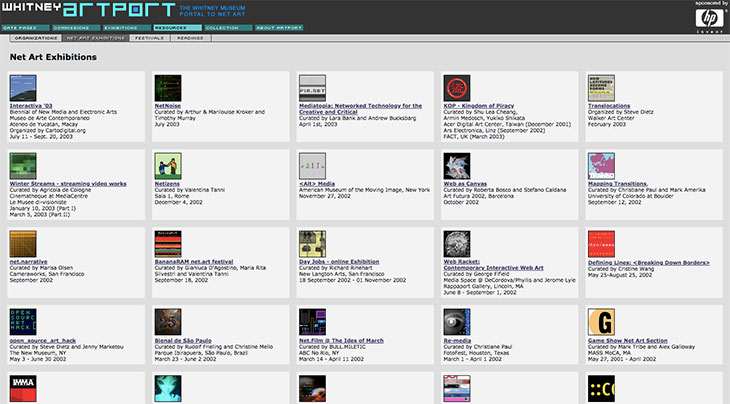This screenshot has width=730, height=404.
Task: Follow the Day Jobs - online Exhibition link
Action: (x=339, y=262)
